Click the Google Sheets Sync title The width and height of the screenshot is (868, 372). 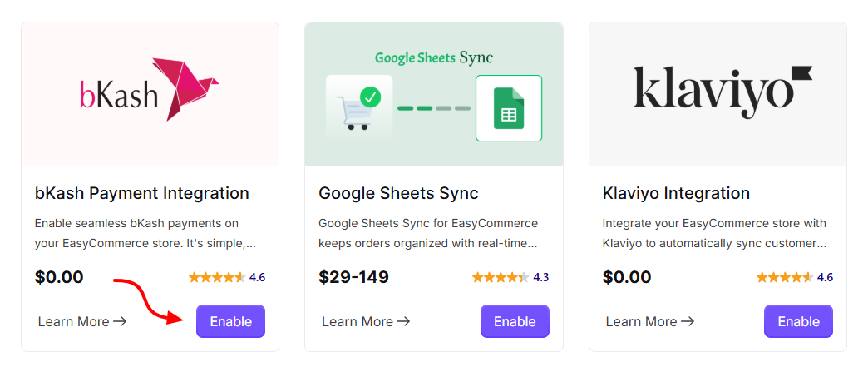(398, 193)
